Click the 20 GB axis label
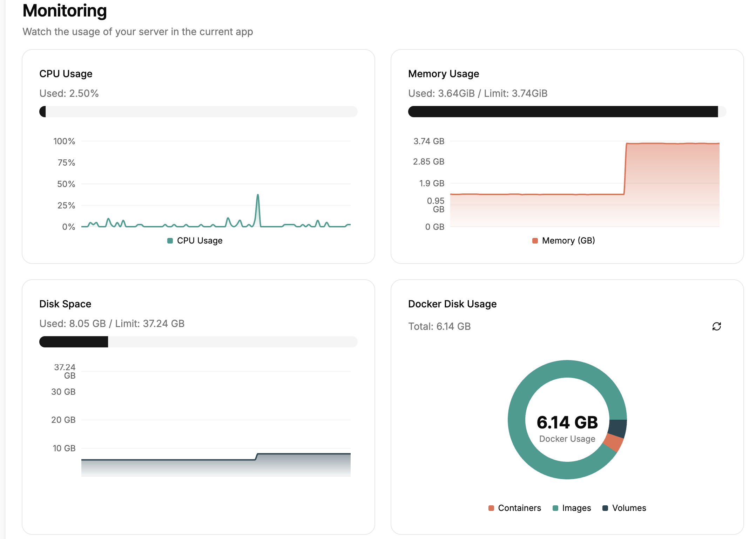 pos(63,420)
